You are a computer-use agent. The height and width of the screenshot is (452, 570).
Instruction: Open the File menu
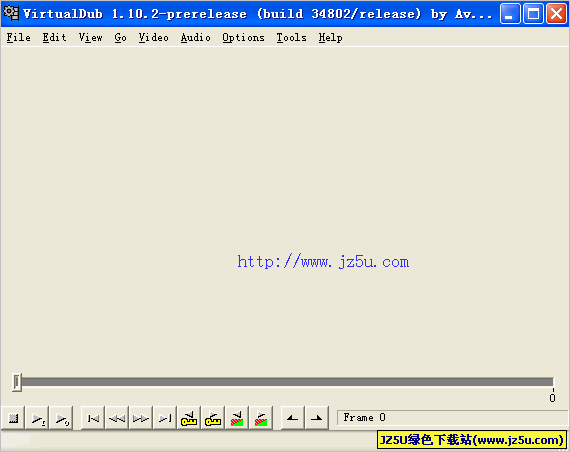pyautogui.click(x=19, y=37)
